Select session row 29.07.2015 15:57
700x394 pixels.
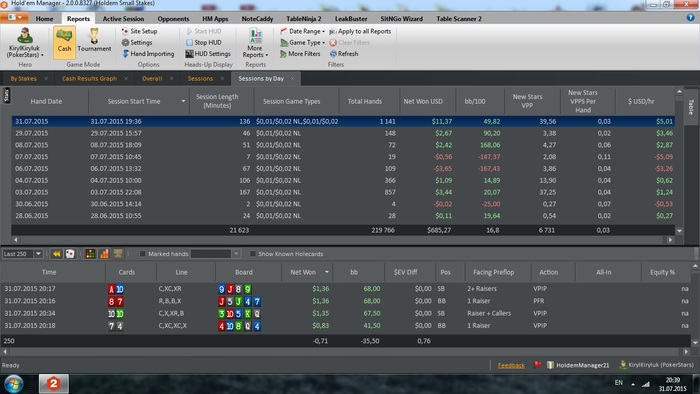tap(343, 133)
